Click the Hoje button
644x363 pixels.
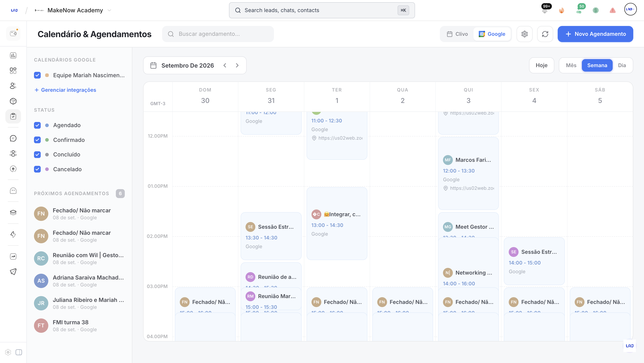tap(542, 66)
